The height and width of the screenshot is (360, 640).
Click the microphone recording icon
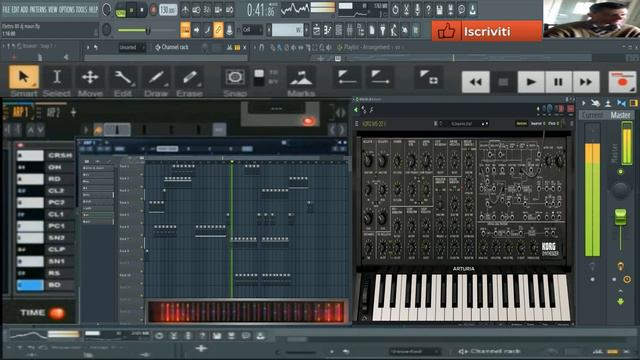[417, 10]
